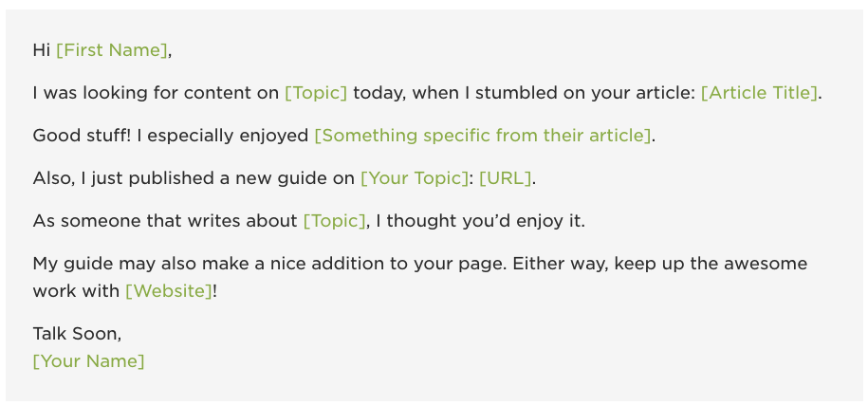
Task: Select the [Something specific from their article] placeholder
Action: point(483,136)
